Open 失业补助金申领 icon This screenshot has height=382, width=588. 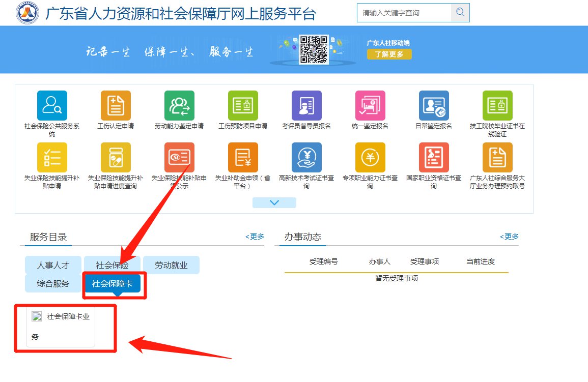coord(243,158)
